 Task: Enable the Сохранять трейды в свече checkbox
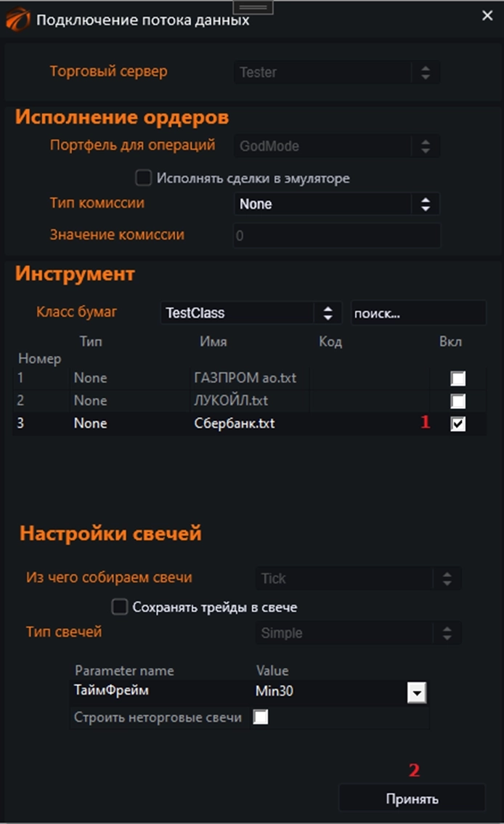click(118, 606)
